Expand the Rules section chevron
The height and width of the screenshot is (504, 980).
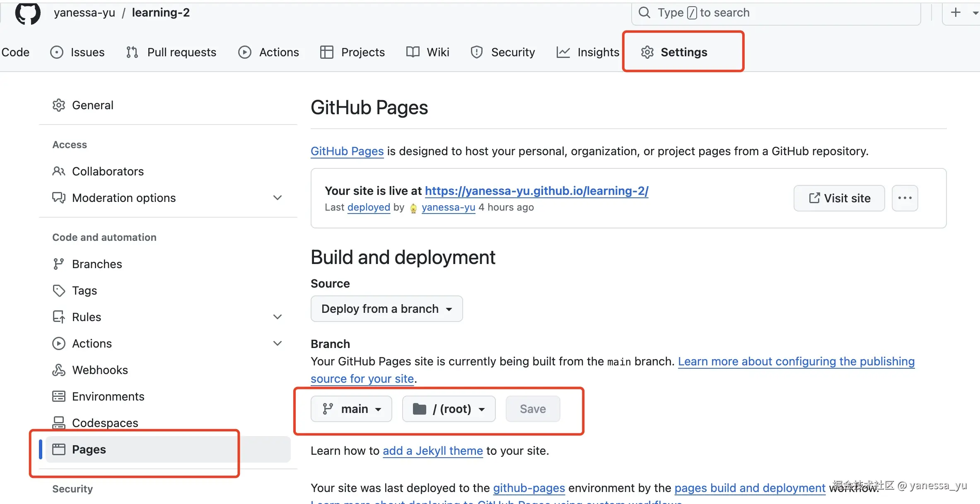click(x=278, y=317)
